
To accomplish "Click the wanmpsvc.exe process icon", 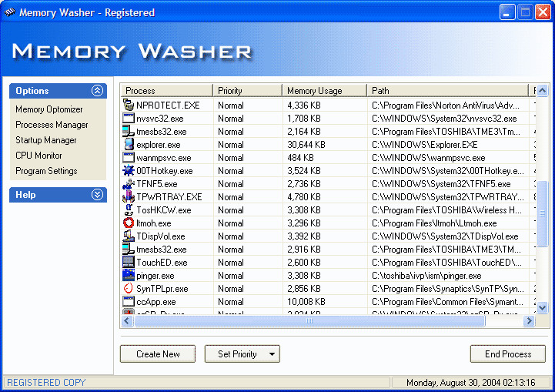I will click(129, 157).
